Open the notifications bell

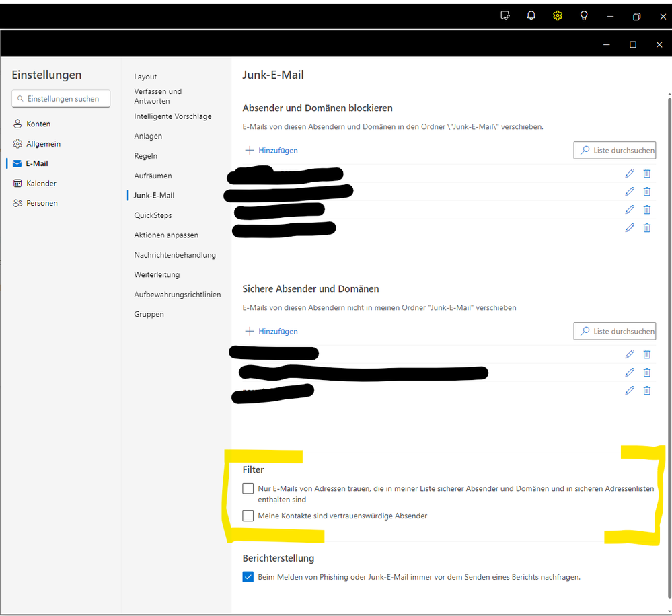pos(531,16)
